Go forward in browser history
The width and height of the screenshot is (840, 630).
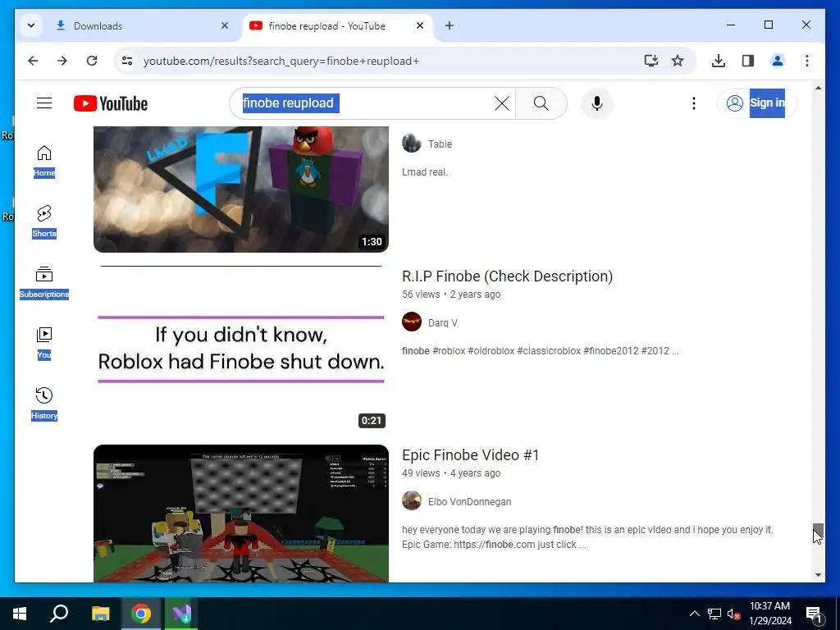click(x=62, y=61)
